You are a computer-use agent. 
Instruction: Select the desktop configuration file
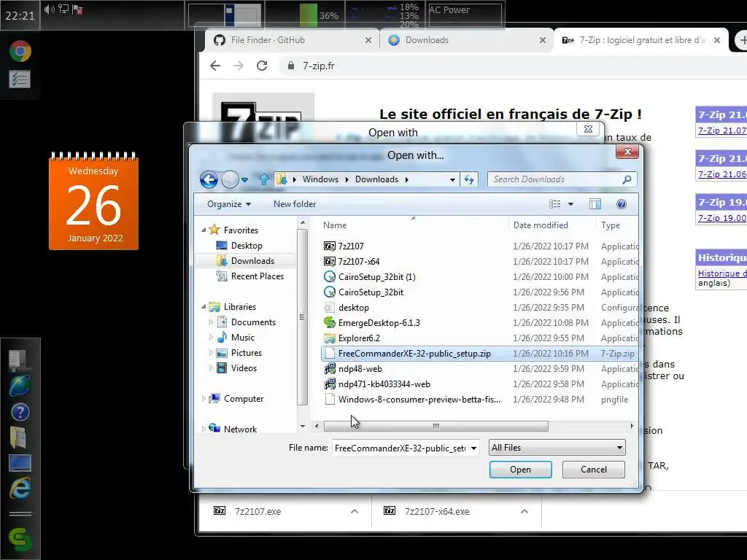(354, 308)
